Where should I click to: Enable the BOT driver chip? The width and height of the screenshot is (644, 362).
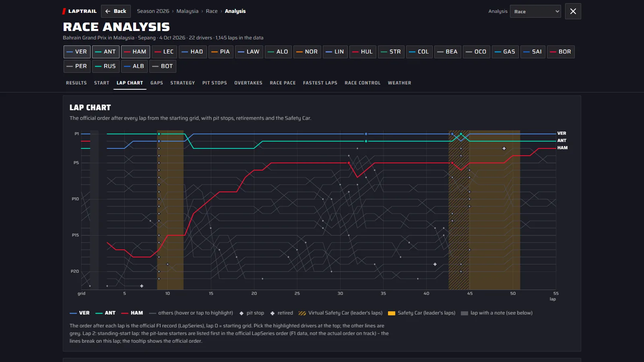163,66
